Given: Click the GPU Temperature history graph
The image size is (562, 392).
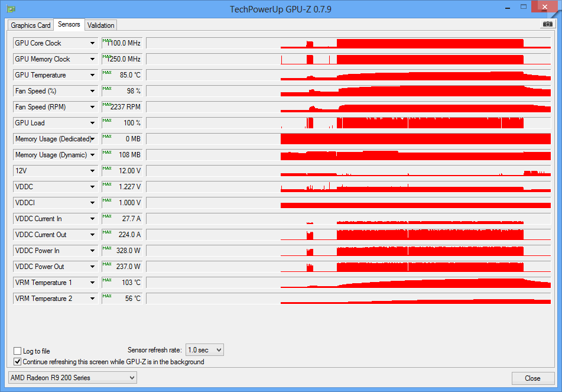Looking at the screenshot, I should 349,75.
